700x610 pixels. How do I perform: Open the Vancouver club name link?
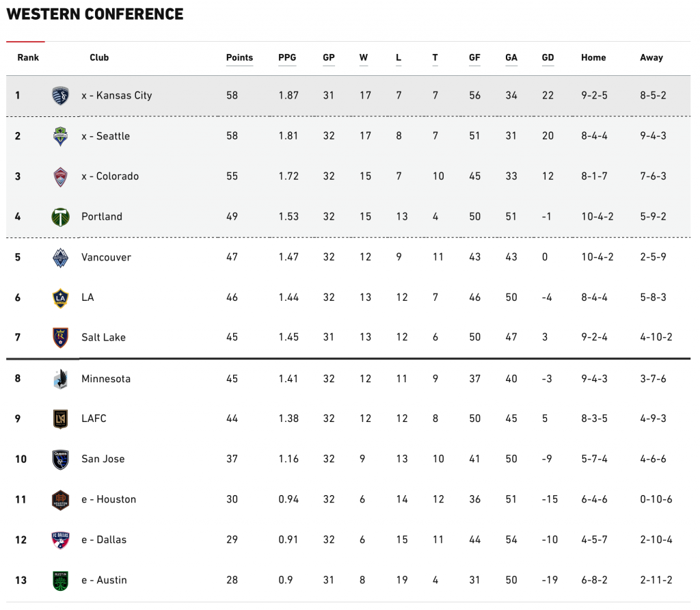106,257
